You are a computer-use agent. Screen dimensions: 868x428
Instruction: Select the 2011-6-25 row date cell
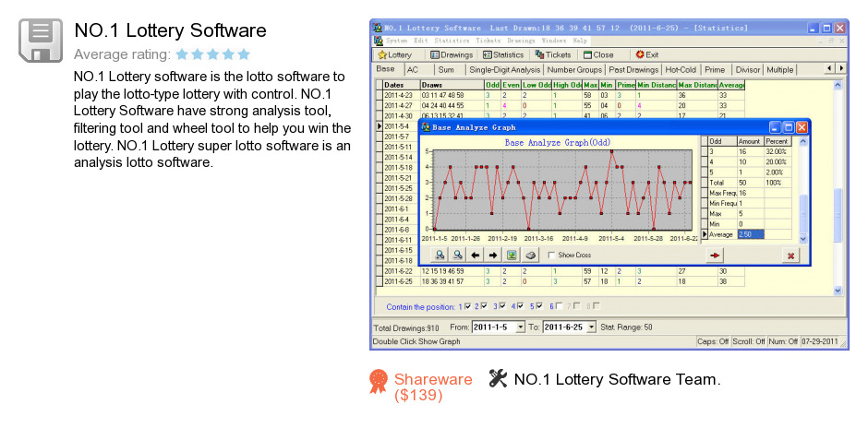pos(402,281)
